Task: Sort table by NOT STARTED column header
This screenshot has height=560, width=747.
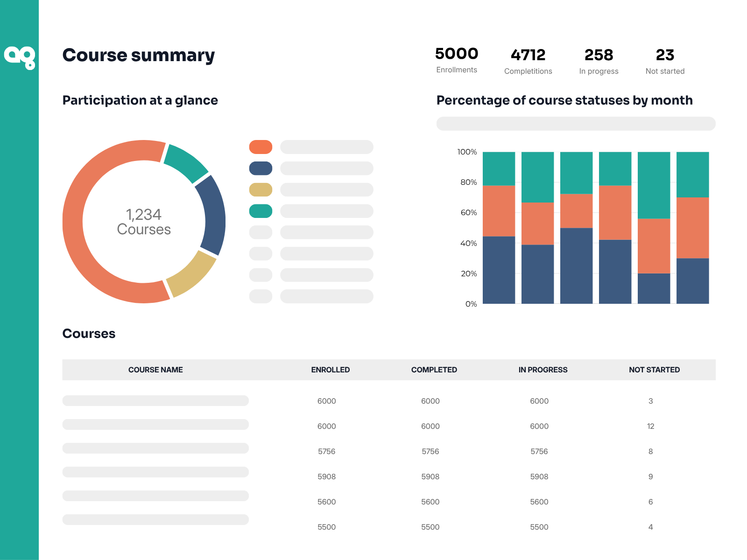Action: click(654, 370)
